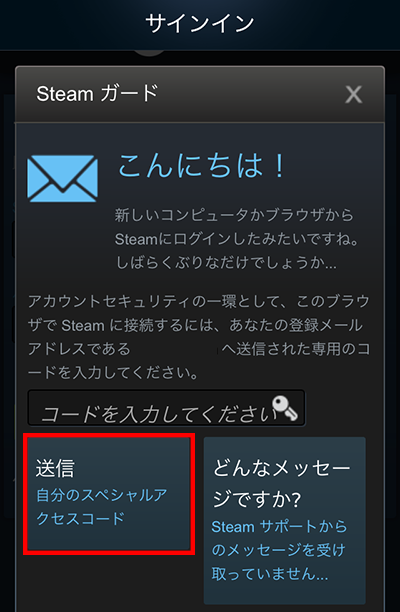
Task: Click the クセスコード text under 送信
Action: (80, 519)
